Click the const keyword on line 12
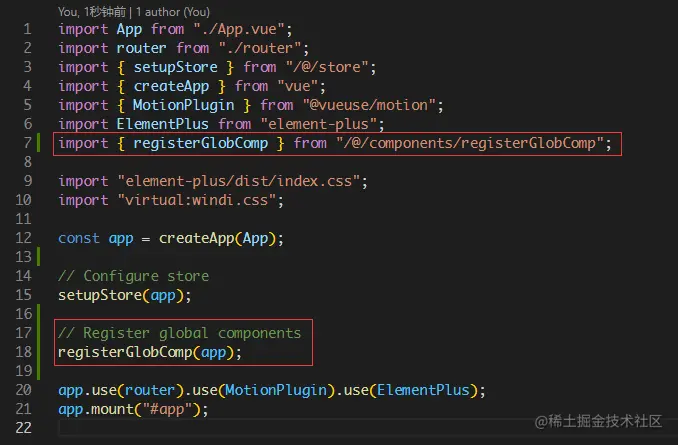The height and width of the screenshot is (445, 678). 79,238
